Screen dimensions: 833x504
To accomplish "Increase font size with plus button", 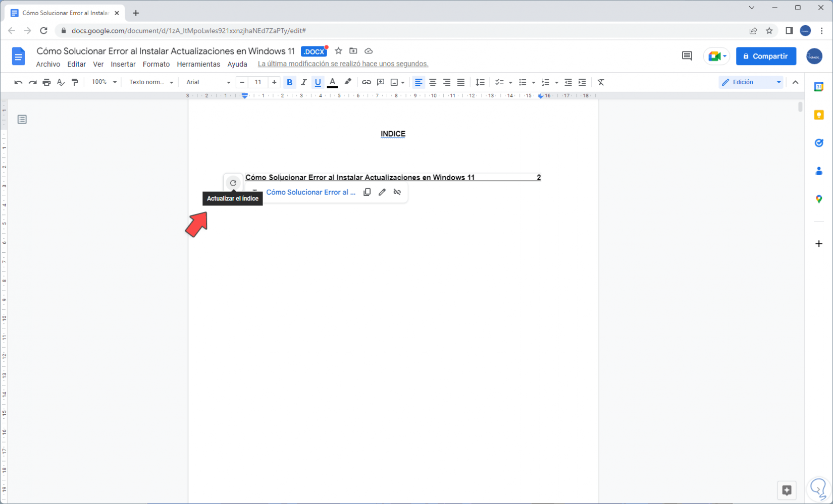I will point(274,82).
